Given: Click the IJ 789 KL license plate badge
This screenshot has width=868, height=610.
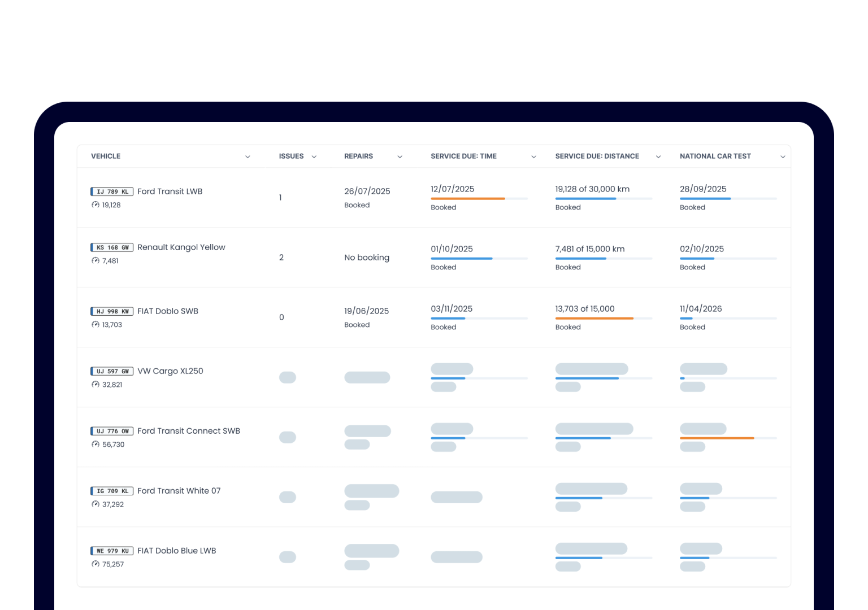Looking at the screenshot, I should pyautogui.click(x=112, y=191).
